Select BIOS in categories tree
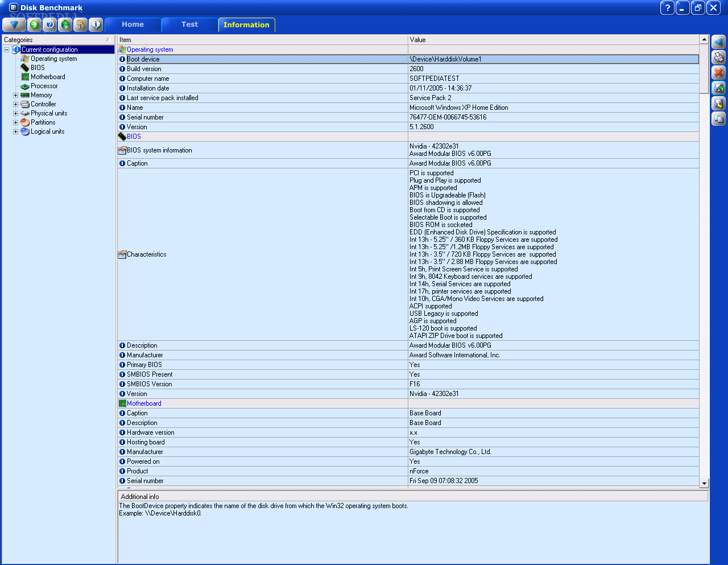Viewport: 728px width, 565px height. click(x=38, y=68)
